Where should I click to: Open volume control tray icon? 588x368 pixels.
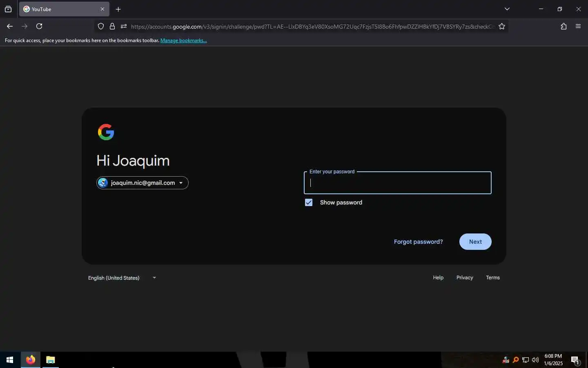[535, 360]
